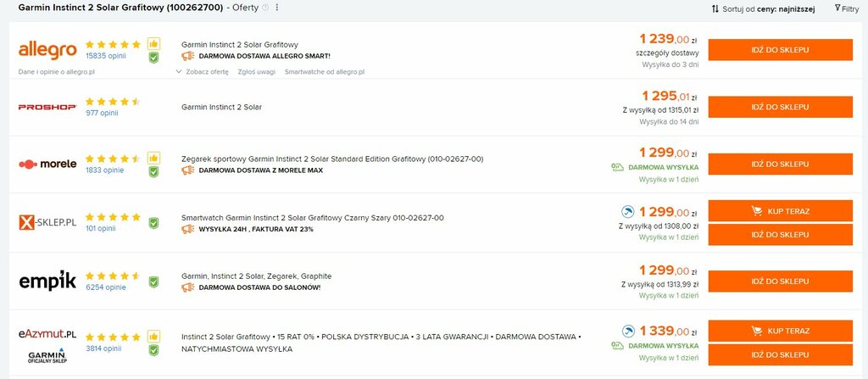Click green shield badge in morele row
The height and width of the screenshot is (379, 868).
click(153, 172)
